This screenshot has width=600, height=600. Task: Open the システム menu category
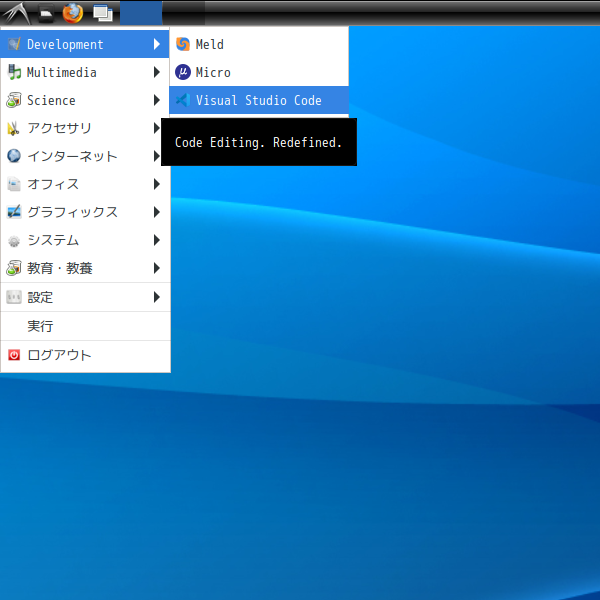85,240
